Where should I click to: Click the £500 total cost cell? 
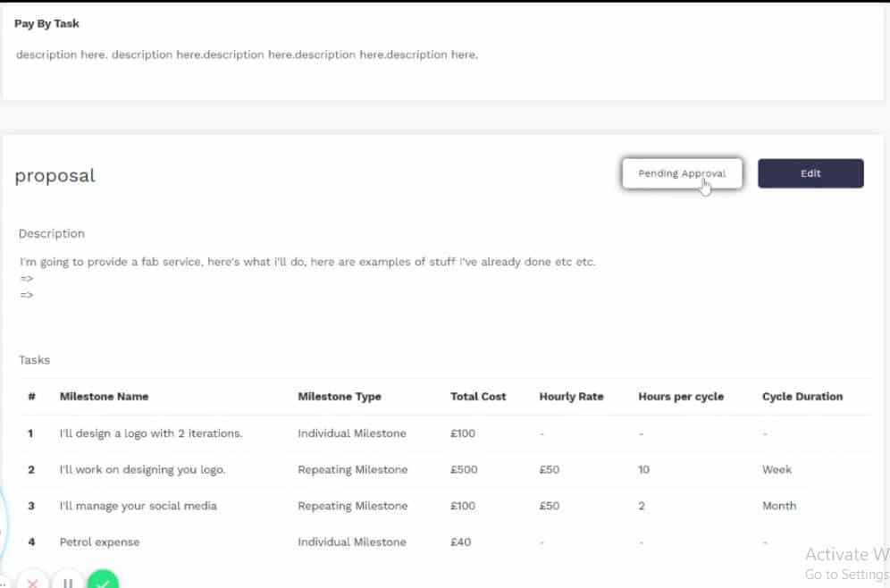(464, 470)
